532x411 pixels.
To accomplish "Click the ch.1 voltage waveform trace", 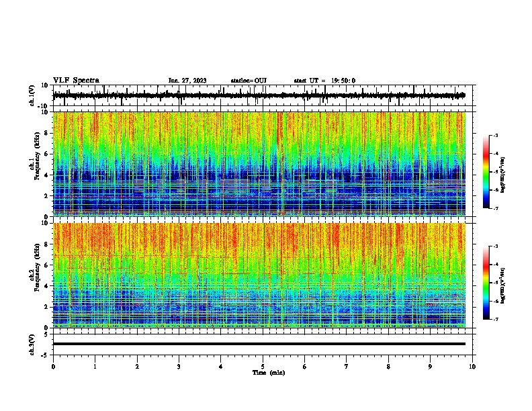I will point(259,95).
